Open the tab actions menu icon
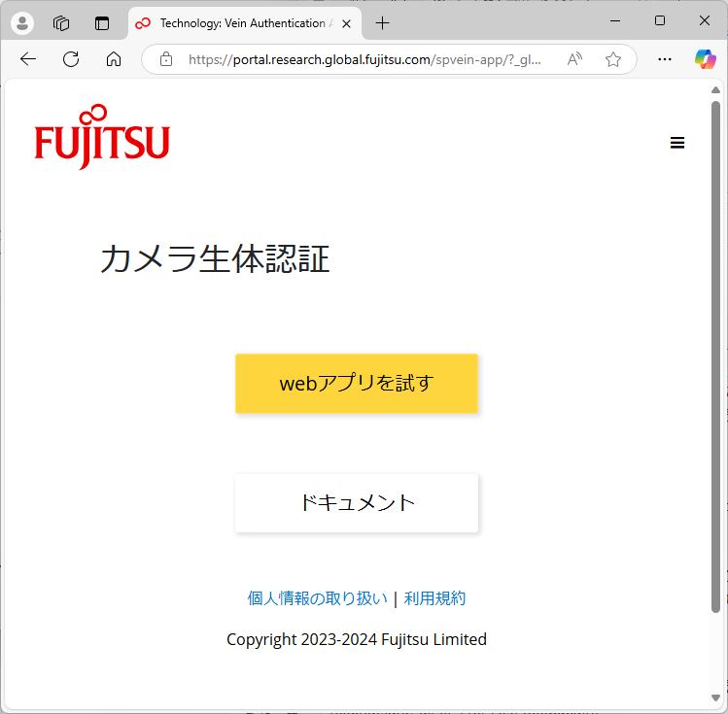 coord(102,22)
